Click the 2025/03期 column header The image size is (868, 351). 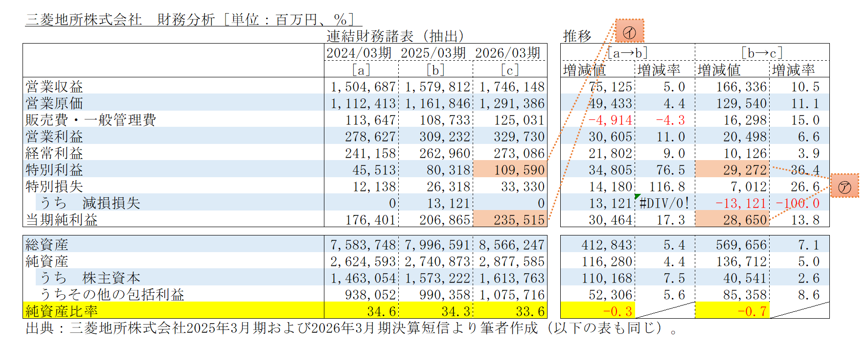point(434,52)
